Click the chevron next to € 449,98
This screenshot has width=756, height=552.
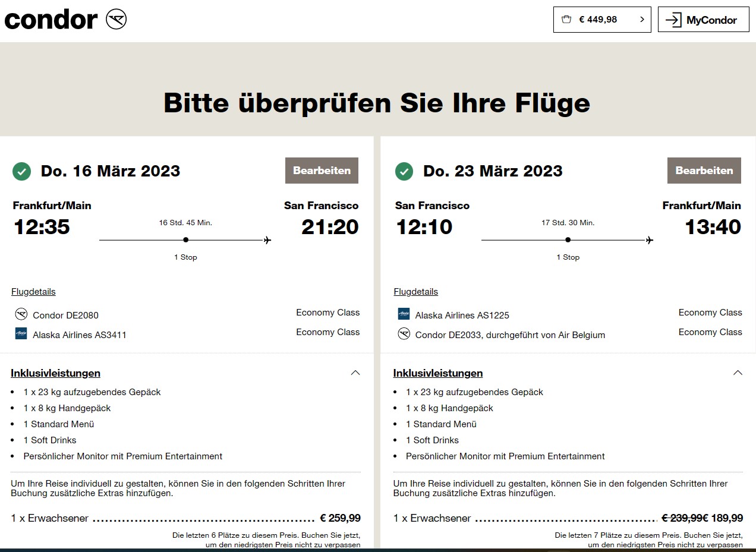click(x=642, y=20)
